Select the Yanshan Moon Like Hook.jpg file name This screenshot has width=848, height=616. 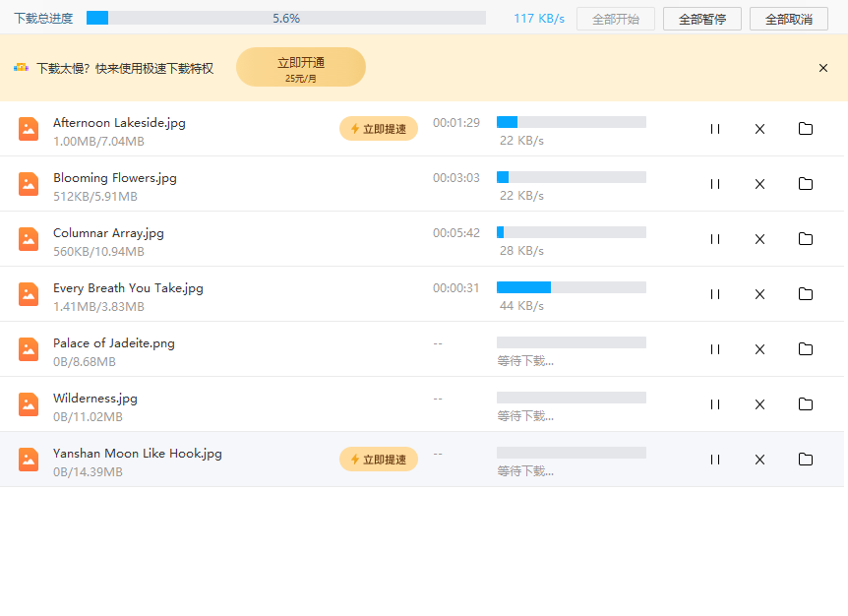point(138,454)
